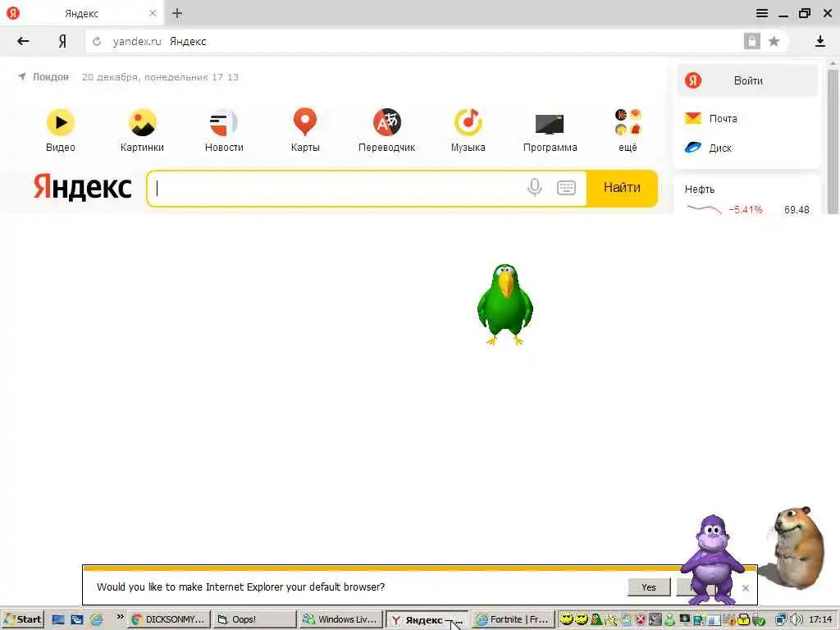Click the Protect icon in the address bar

pos(752,41)
